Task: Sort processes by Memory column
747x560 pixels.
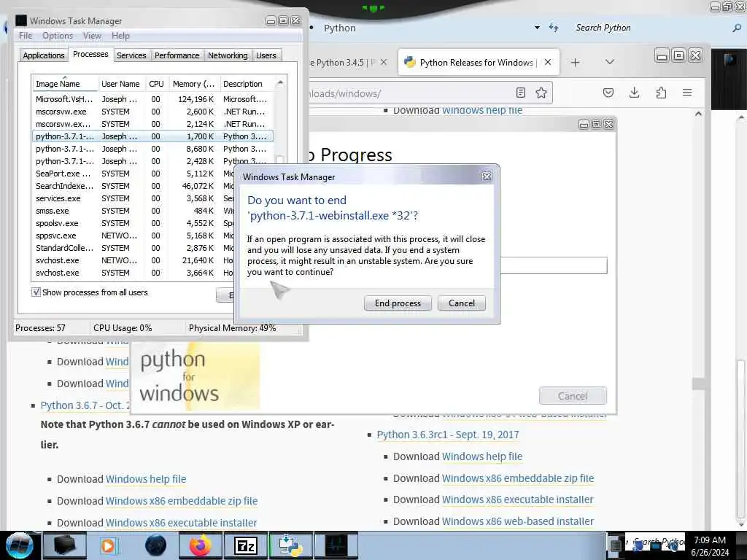Action: (x=193, y=84)
